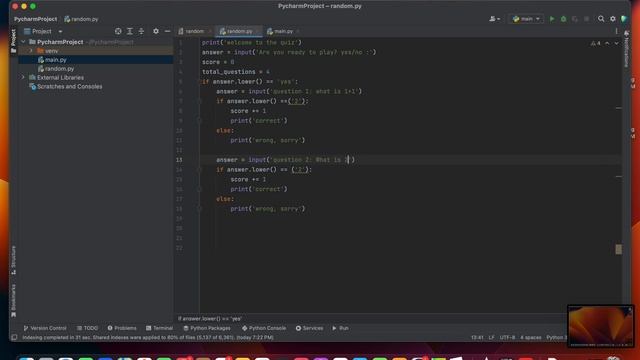Image resolution: width=640 pixels, height=360 pixels.
Task: Go to previous highlighted error arrow
Action: pyautogui.click(x=607, y=43)
